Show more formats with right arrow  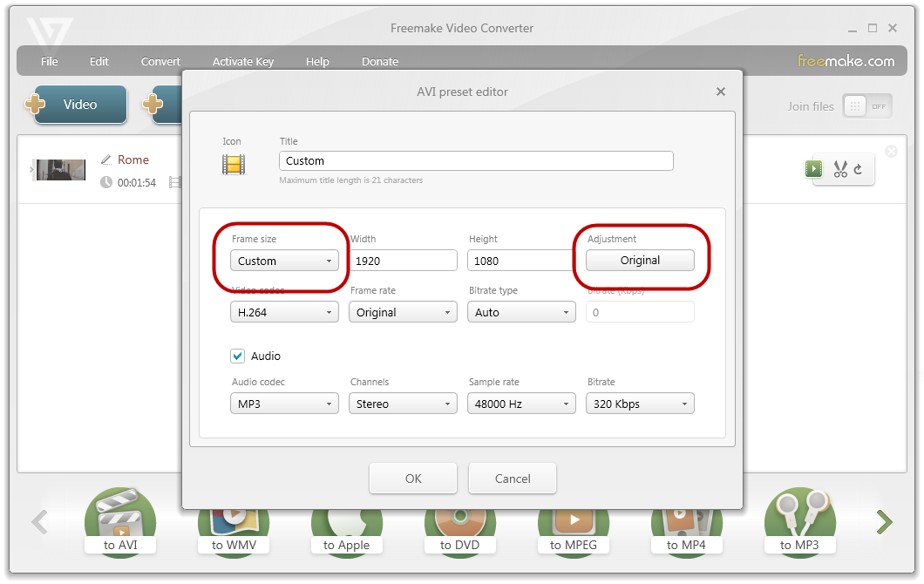click(885, 522)
